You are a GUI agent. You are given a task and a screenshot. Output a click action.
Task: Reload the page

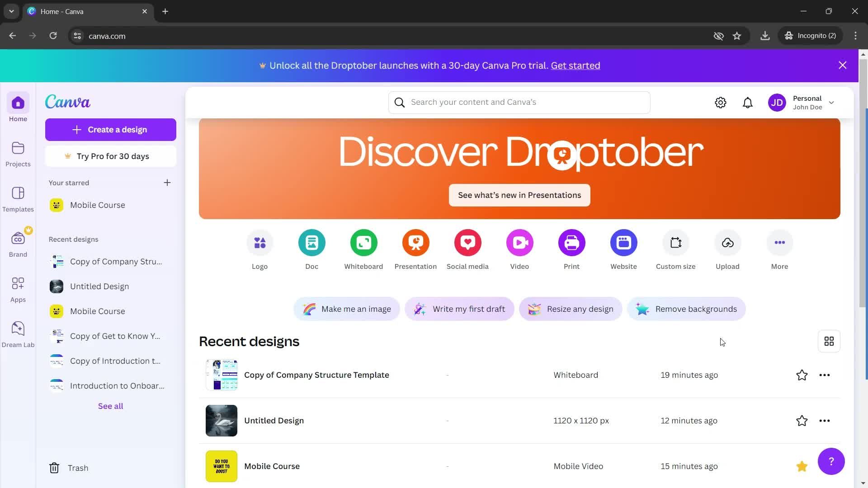pyautogui.click(x=53, y=36)
